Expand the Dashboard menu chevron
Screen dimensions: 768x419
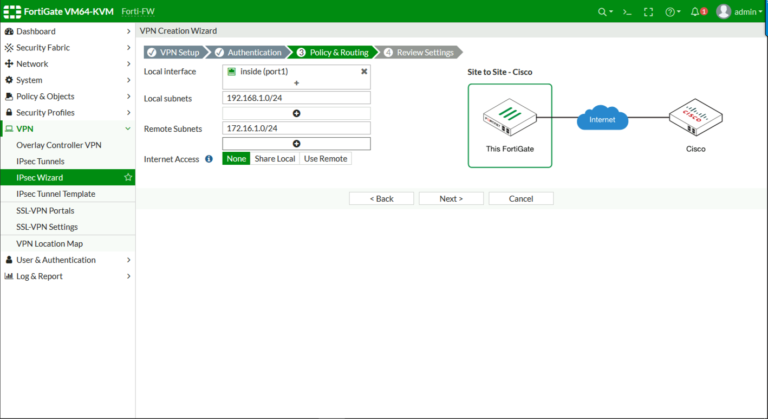pos(128,31)
